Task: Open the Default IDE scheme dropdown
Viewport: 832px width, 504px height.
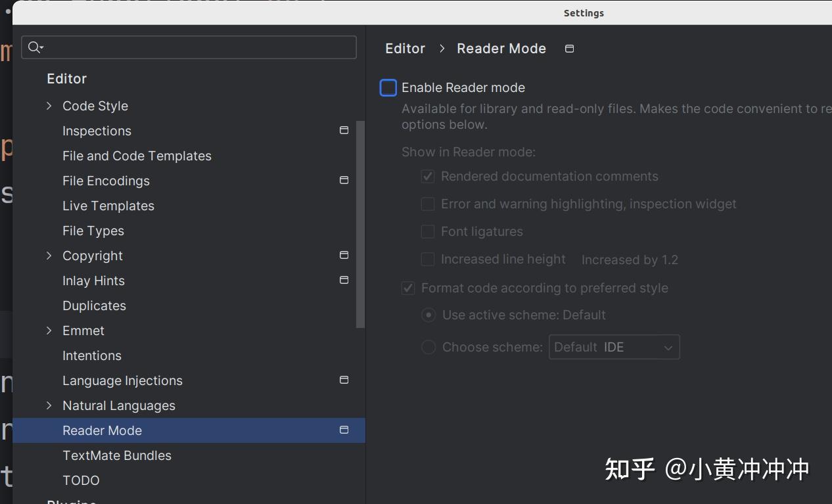Action: (x=614, y=347)
